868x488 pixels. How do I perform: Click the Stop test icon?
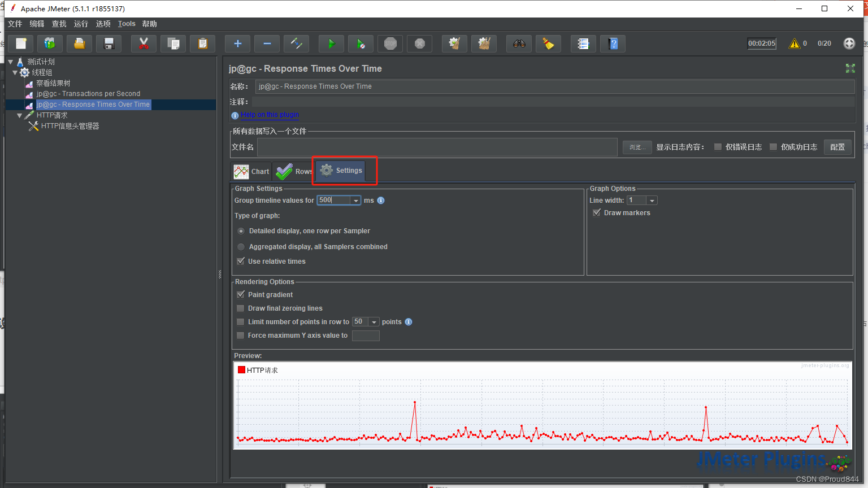tap(390, 43)
